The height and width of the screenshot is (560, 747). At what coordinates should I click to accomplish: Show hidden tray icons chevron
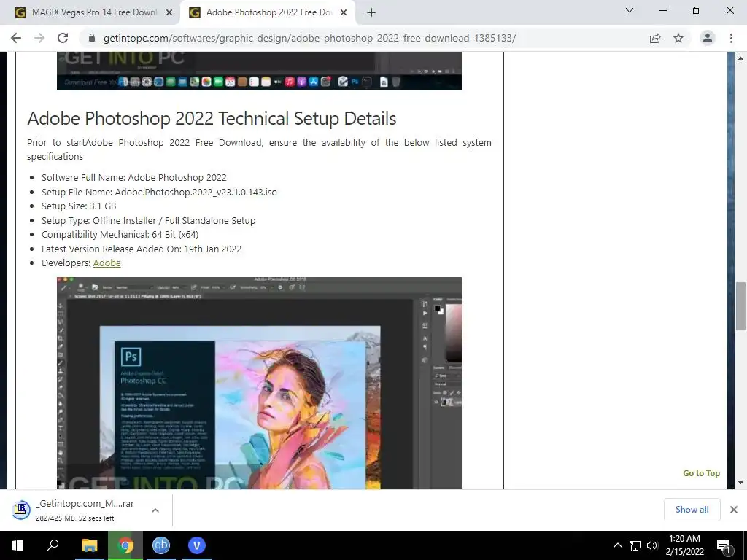(x=617, y=545)
